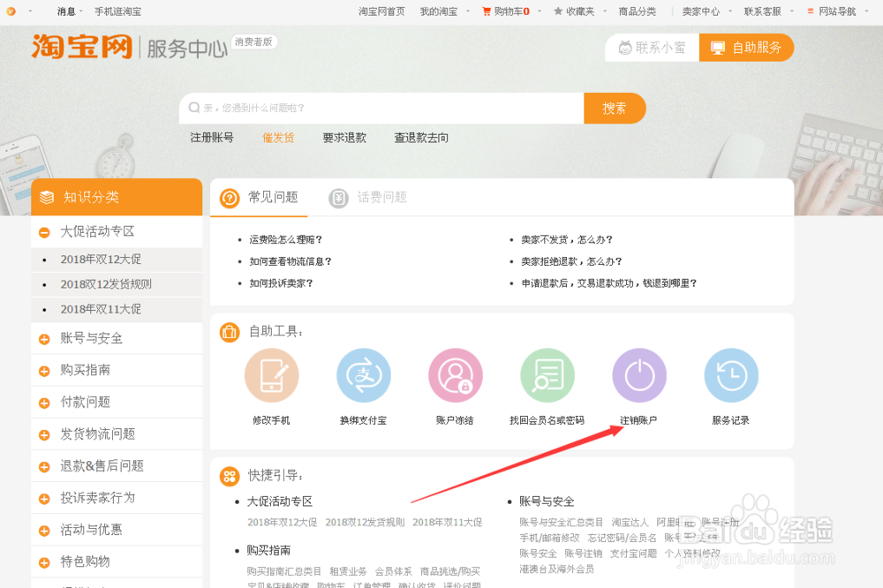The width and height of the screenshot is (883, 588).
Task: Open the 查退款去向 link
Action: (x=421, y=138)
